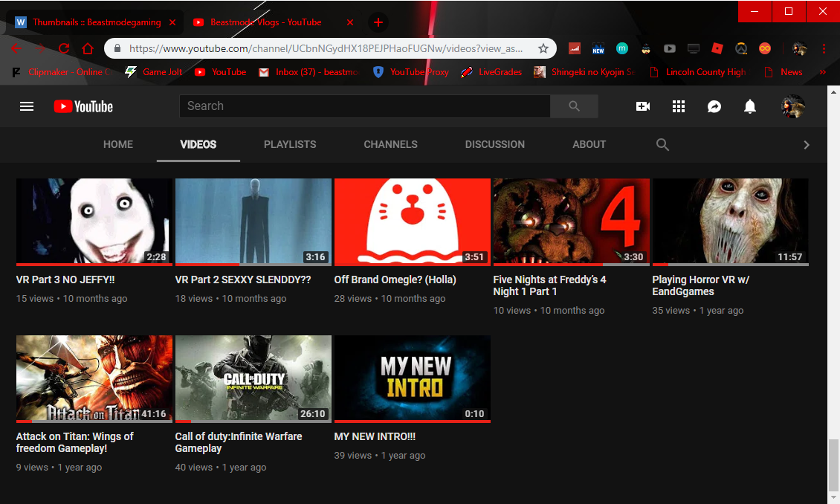This screenshot has height=504, width=840.
Task: Click the 'Call of duty:Infinite Warfare Gameplay' title
Action: (x=239, y=442)
